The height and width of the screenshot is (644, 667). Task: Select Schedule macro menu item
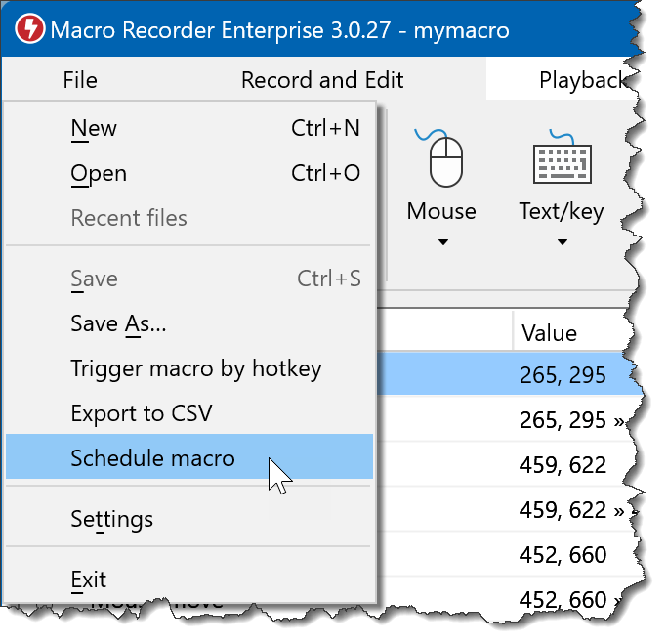click(x=152, y=458)
